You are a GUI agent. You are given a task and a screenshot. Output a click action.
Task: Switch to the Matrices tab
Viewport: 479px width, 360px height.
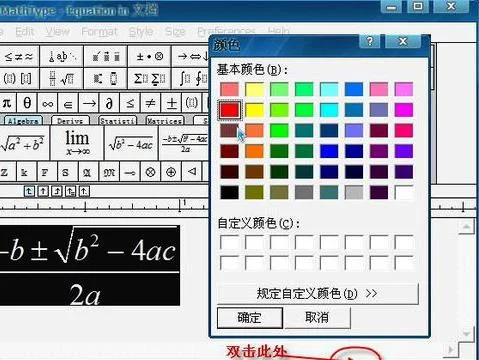[x=165, y=121]
